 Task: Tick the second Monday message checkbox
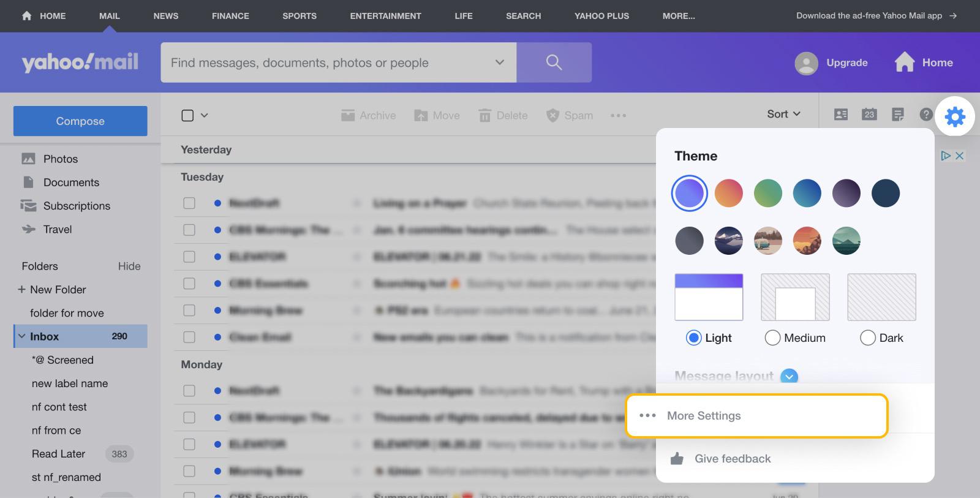tap(189, 417)
